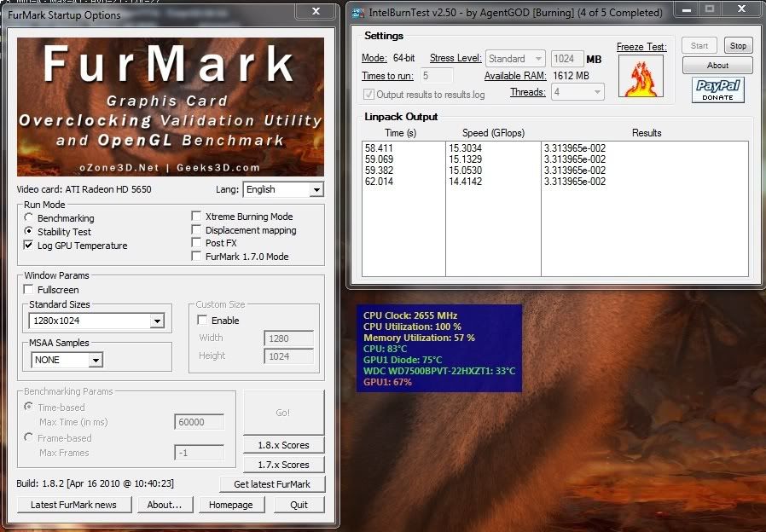The height and width of the screenshot is (532, 766).
Task: Enable Fullscreen window mode
Action: coord(29,290)
